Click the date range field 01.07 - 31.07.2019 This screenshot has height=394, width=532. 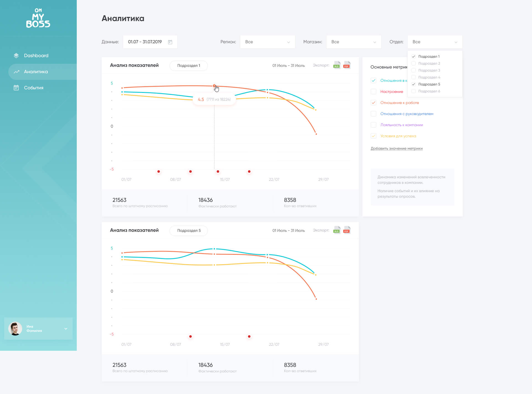point(150,42)
